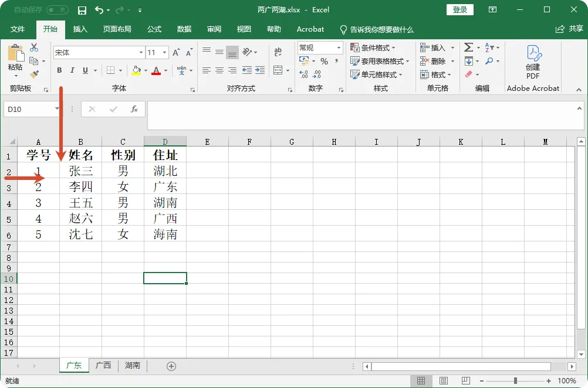
Task: Click the Clear eraser icon
Action: 469,74
